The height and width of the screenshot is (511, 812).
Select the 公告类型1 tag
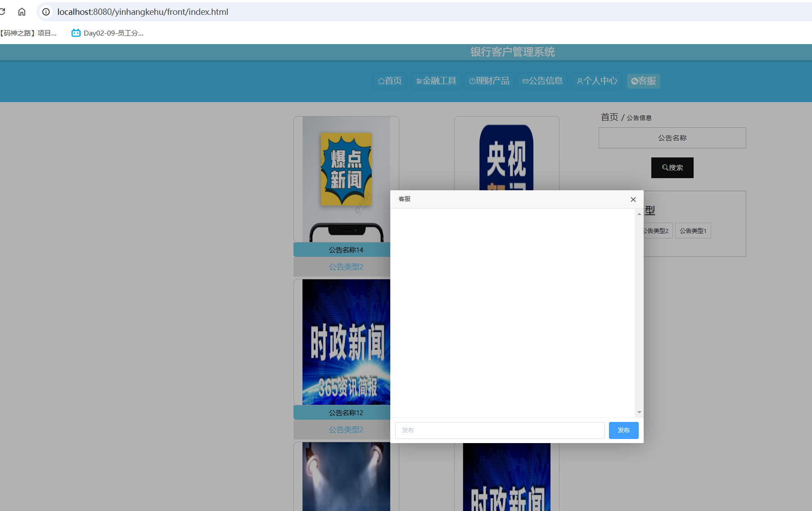(693, 231)
